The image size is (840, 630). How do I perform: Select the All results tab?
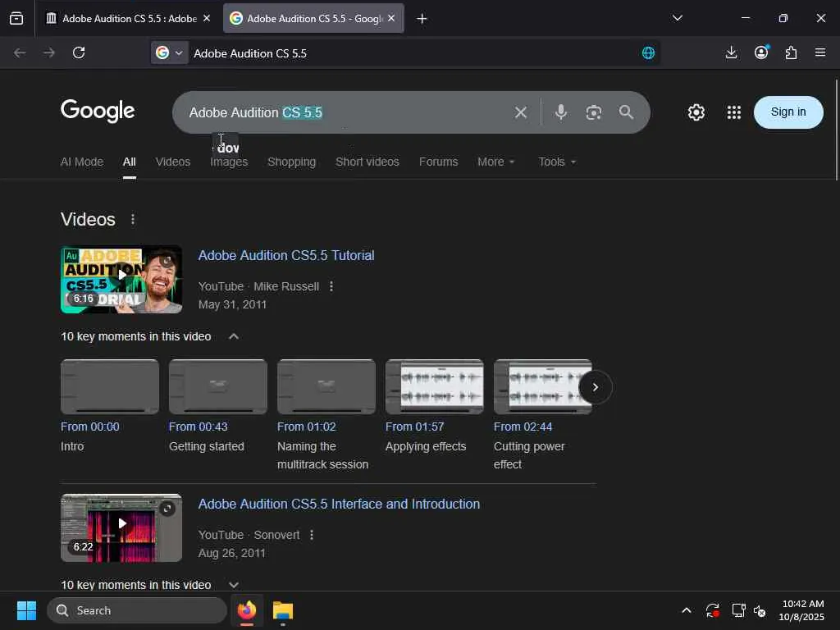click(x=129, y=162)
